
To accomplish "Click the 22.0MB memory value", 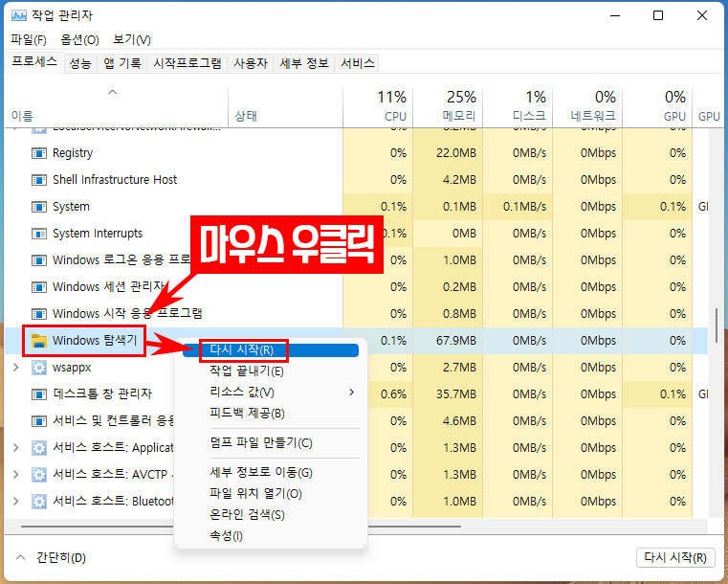I will click(456, 153).
